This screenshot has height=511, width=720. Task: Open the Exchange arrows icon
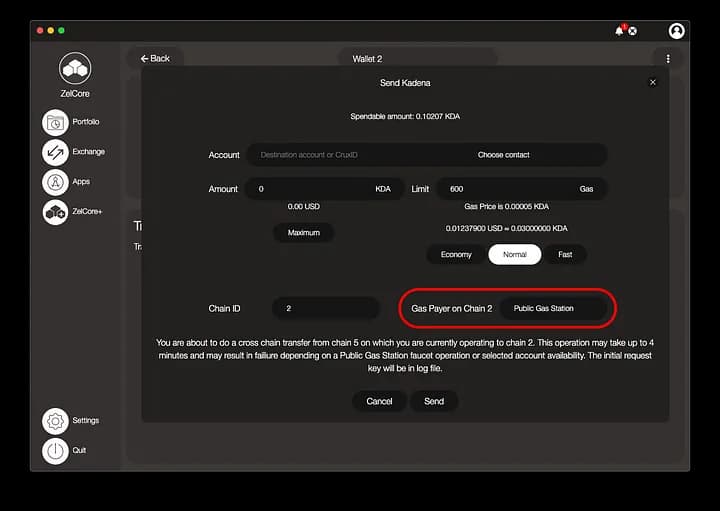pyautogui.click(x=55, y=152)
